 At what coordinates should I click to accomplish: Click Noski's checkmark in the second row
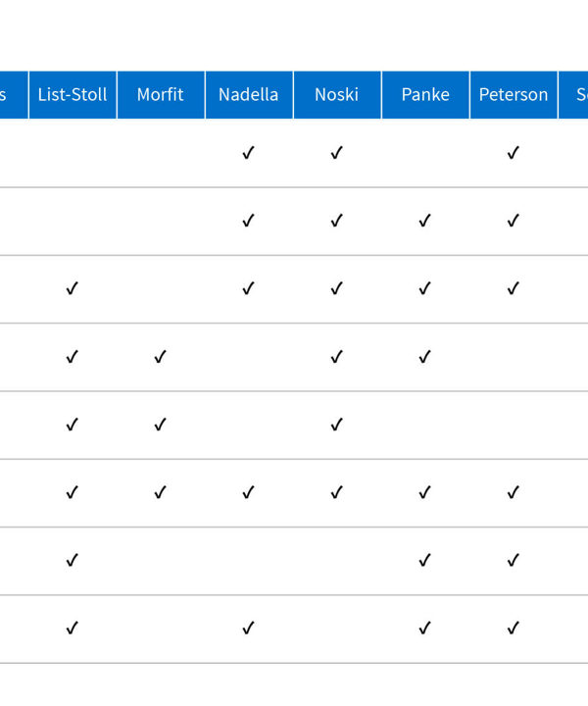[336, 221]
